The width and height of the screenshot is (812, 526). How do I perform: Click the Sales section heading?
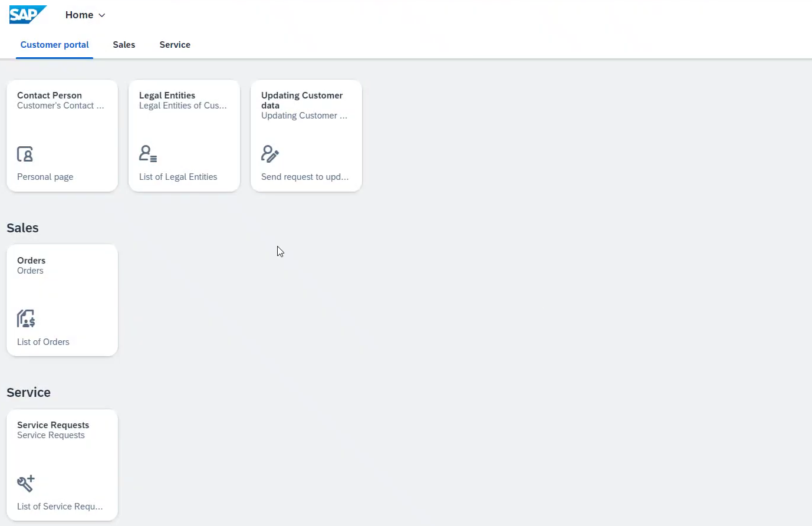click(x=22, y=228)
